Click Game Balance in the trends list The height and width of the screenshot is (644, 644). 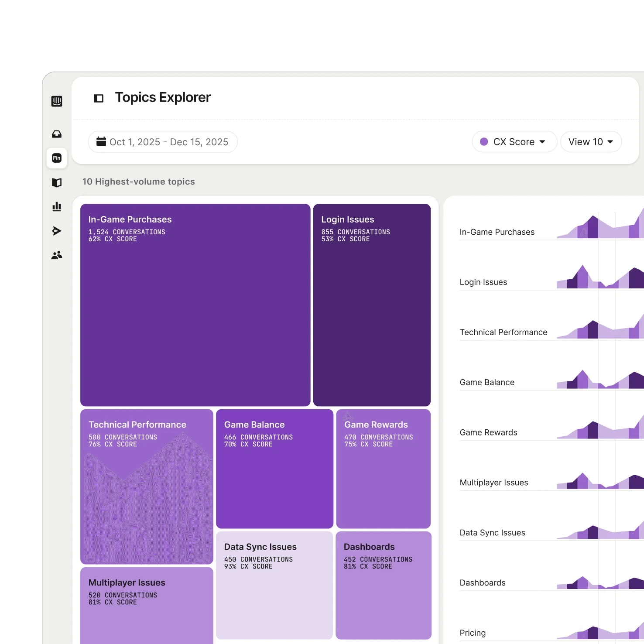click(487, 383)
